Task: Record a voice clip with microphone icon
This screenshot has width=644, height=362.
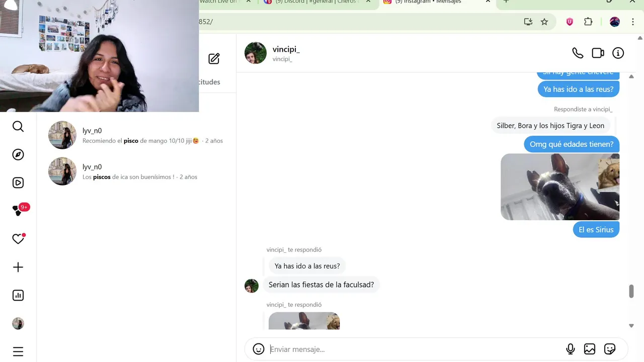Action: tap(571, 349)
